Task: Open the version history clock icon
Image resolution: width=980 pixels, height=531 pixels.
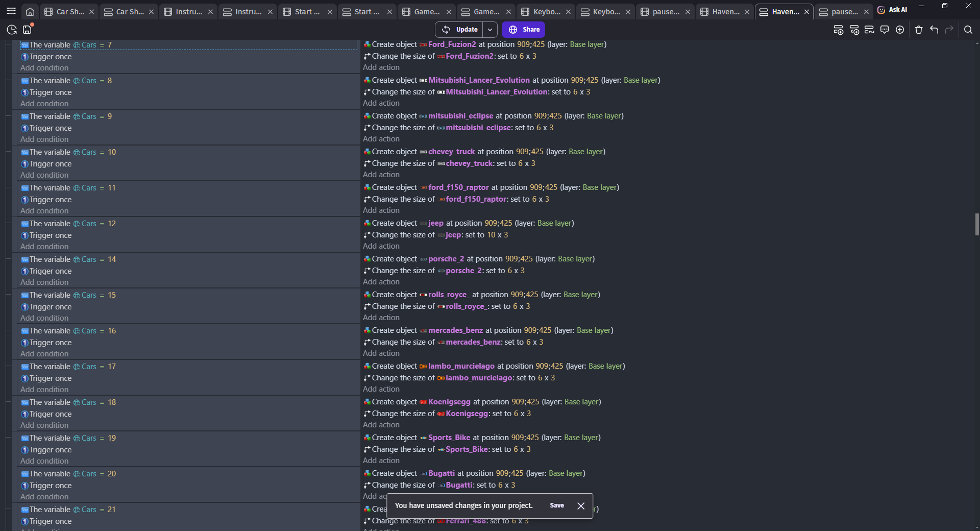Action: coord(12,30)
